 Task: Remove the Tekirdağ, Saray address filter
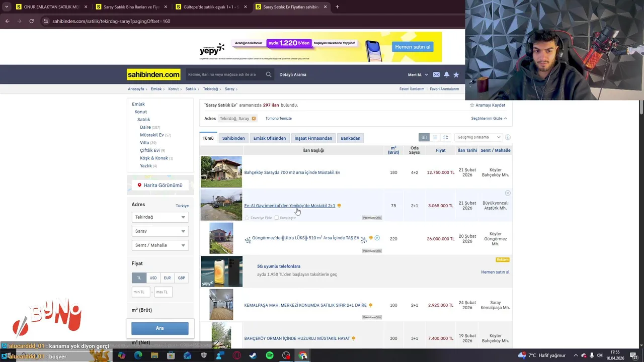pos(254,119)
